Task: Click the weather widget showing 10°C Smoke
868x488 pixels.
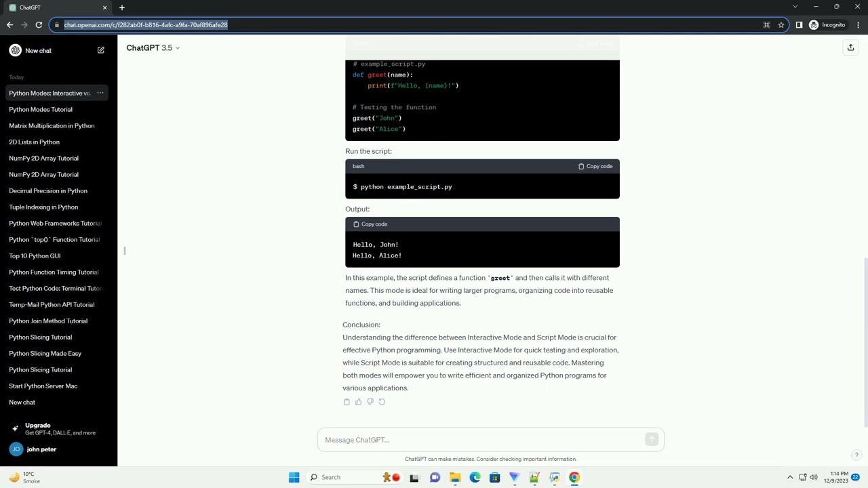Action: point(24,477)
